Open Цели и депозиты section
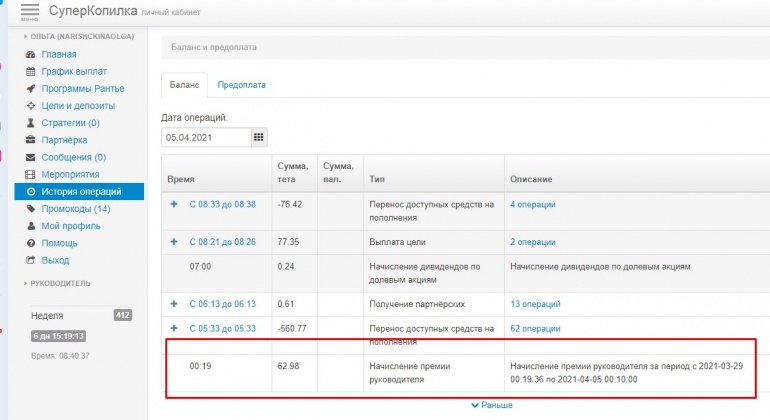This screenshot has width=770, height=420. (78, 105)
